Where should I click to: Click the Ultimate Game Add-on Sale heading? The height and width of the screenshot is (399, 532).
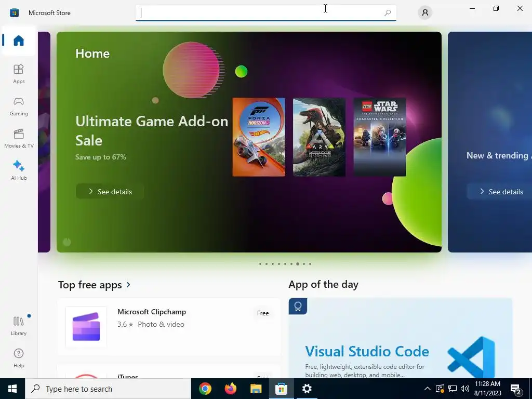(152, 130)
